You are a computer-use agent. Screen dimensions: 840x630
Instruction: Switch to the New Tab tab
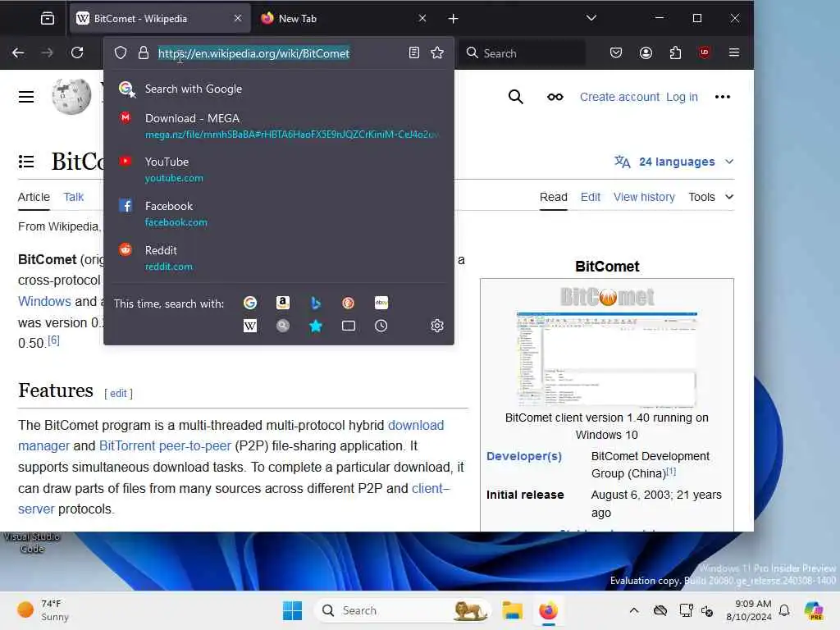[344, 18]
